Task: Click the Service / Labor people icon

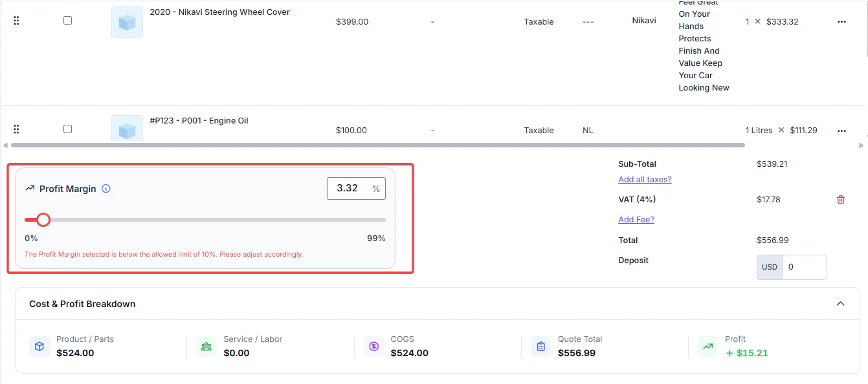Action: 206,347
